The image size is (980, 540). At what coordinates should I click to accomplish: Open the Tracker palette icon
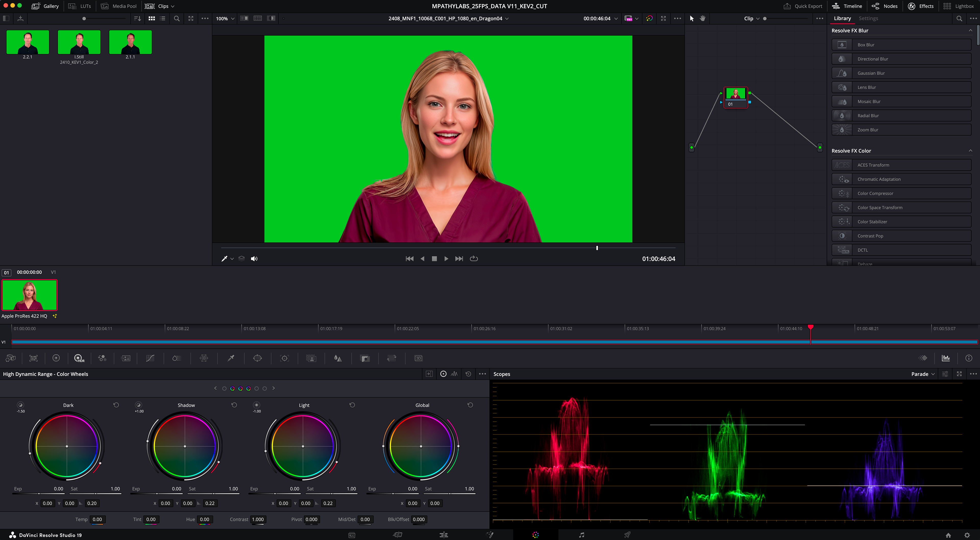(x=285, y=358)
